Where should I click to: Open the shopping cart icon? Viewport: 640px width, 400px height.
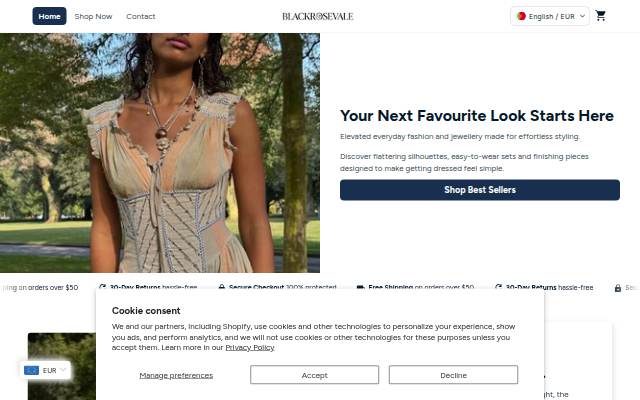click(x=600, y=16)
